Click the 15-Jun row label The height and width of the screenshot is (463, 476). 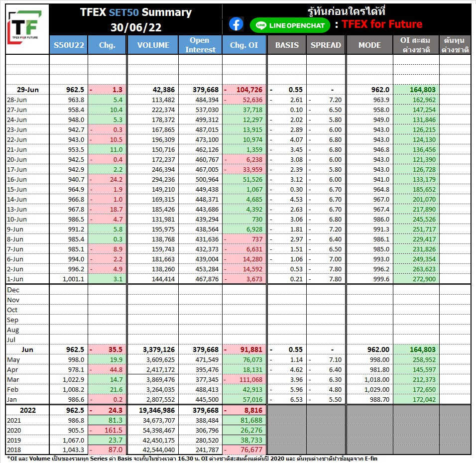pos(17,190)
